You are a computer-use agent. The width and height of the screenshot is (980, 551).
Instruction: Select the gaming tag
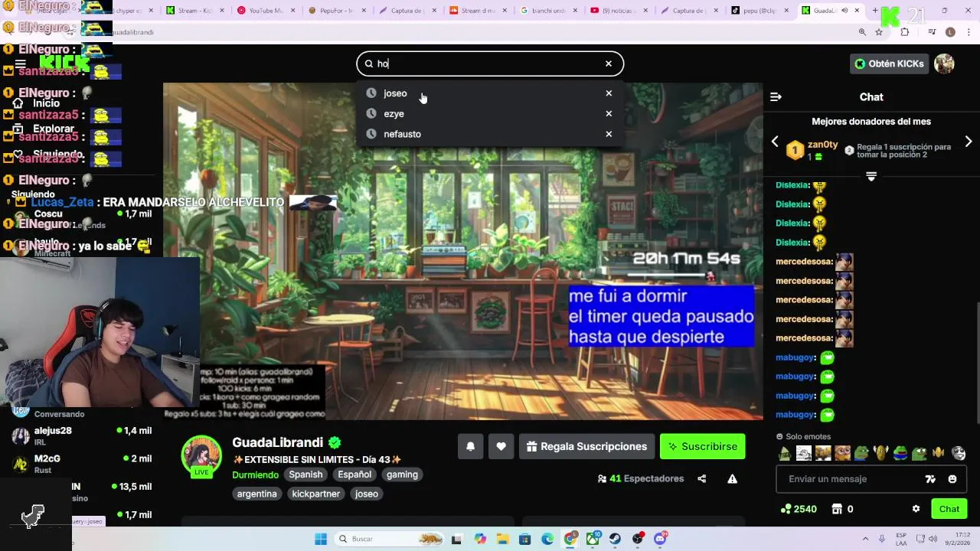[402, 474]
